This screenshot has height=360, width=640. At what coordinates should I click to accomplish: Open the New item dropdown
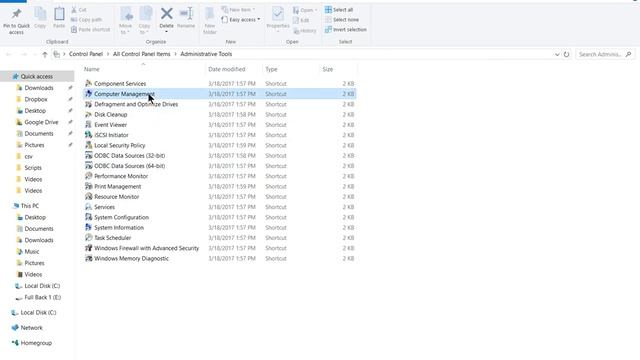pyautogui.click(x=238, y=9)
